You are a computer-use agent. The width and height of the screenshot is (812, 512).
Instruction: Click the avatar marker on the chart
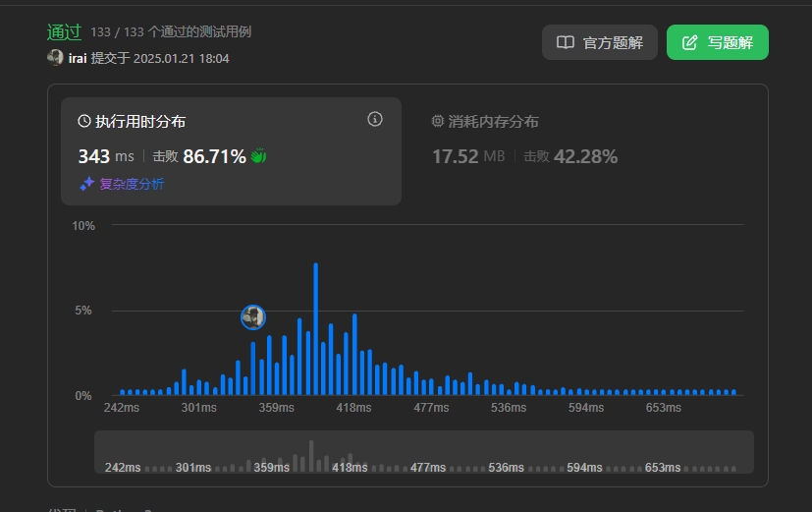(x=253, y=317)
